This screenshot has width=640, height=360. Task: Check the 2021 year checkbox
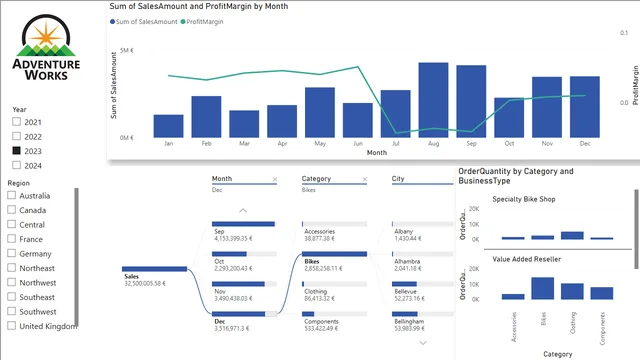[x=16, y=122]
